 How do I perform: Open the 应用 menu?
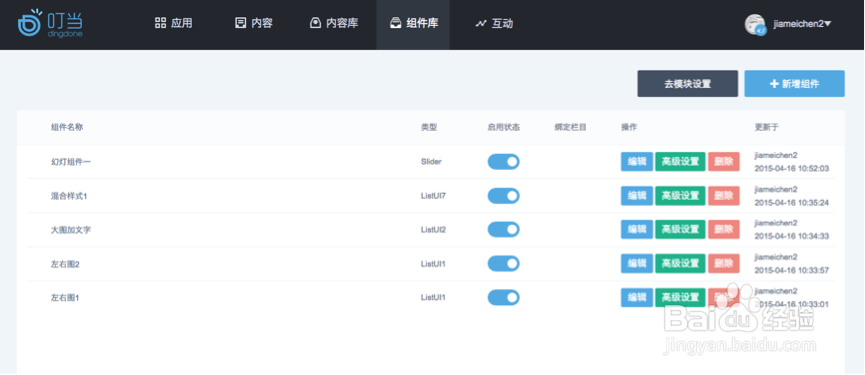[174, 23]
